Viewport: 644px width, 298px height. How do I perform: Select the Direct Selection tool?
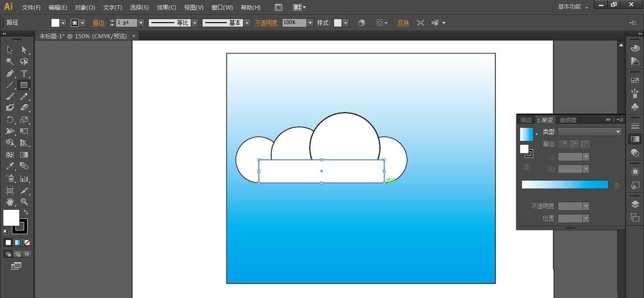(24, 50)
